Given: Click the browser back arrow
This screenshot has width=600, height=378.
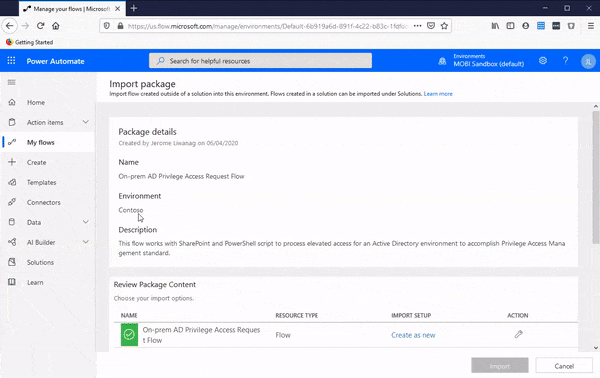Looking at the screenshot, I should tap(10, 26).
